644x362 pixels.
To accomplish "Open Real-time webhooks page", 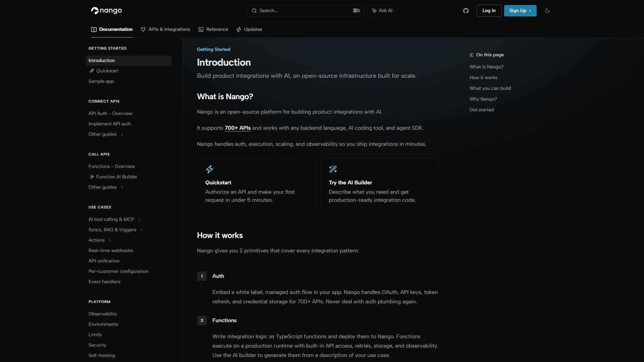I will click(x=111, y=250).
